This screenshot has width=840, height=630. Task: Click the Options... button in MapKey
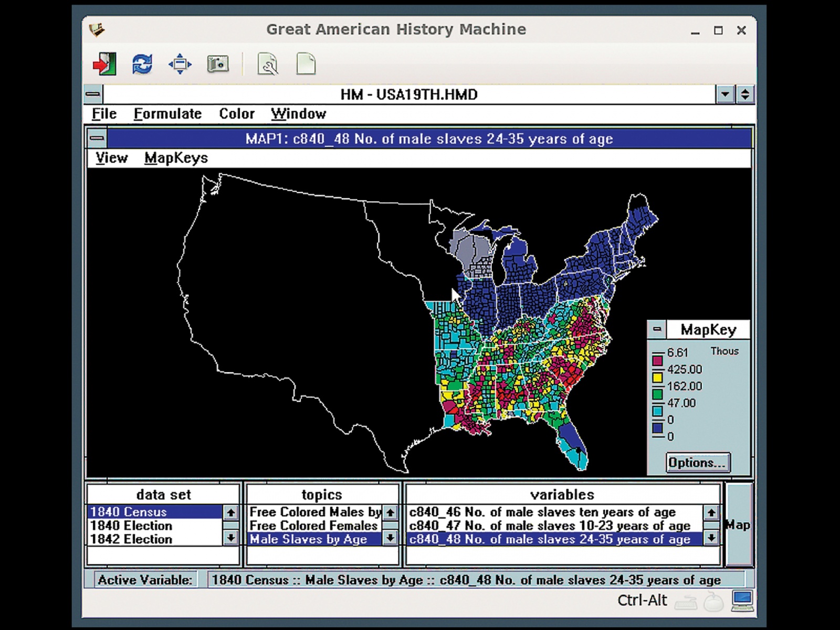coord(698,463)
